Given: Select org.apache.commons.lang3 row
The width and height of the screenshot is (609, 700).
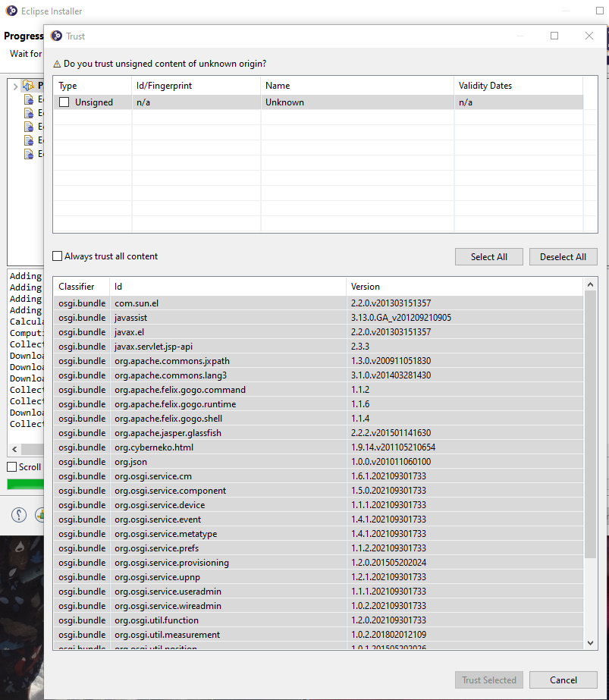Looking at the screenshot, I should [x=319, y=375].
